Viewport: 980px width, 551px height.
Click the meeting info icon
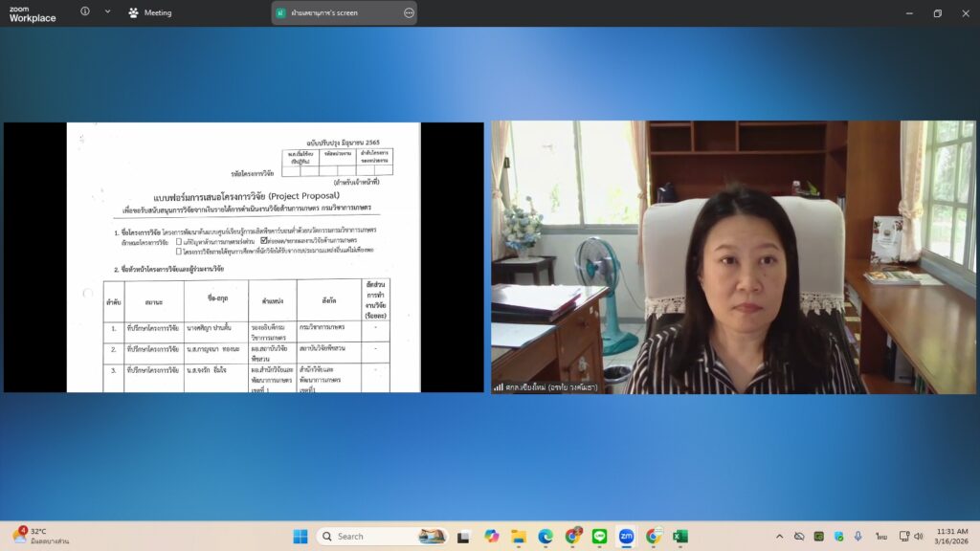[x=85, y=12]
